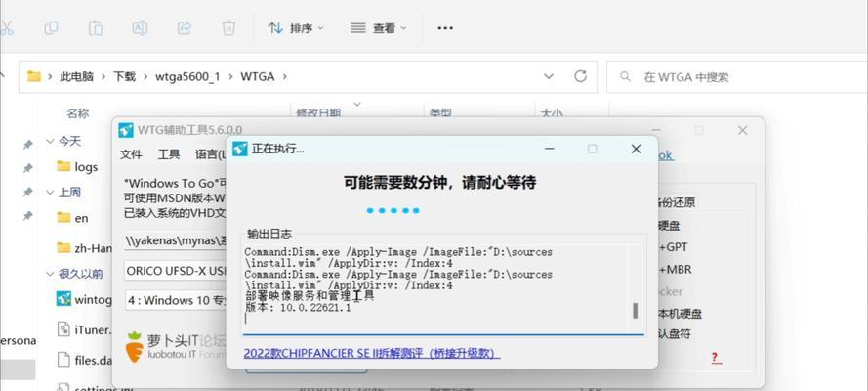Open the 排序 sort dropdown
The height and width of the screenshot is (391, 868).
pyautogui.click(x=296, y=28)
